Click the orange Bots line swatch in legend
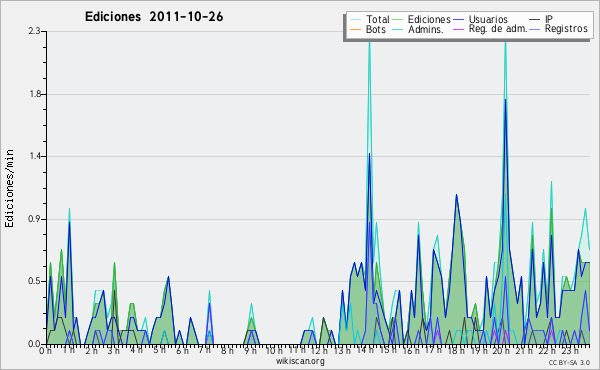 (355, 29)
